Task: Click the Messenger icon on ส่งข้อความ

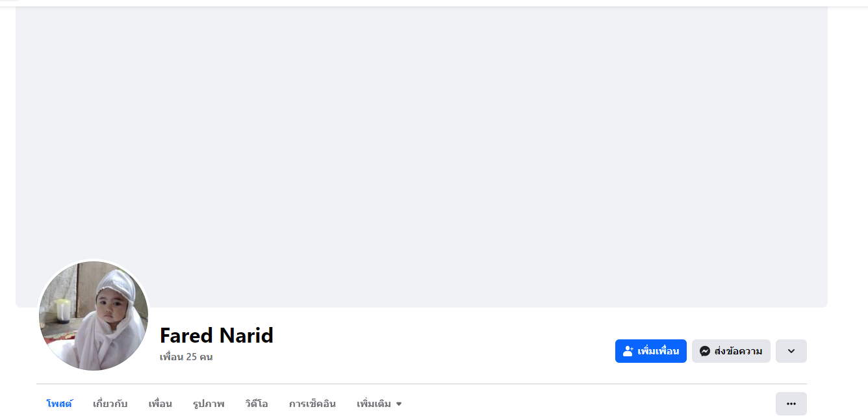Action: click(x=705, y=351)
